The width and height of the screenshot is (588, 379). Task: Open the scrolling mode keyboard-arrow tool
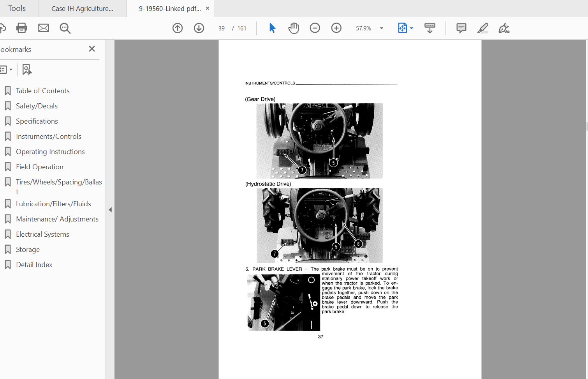pos(430,28)
